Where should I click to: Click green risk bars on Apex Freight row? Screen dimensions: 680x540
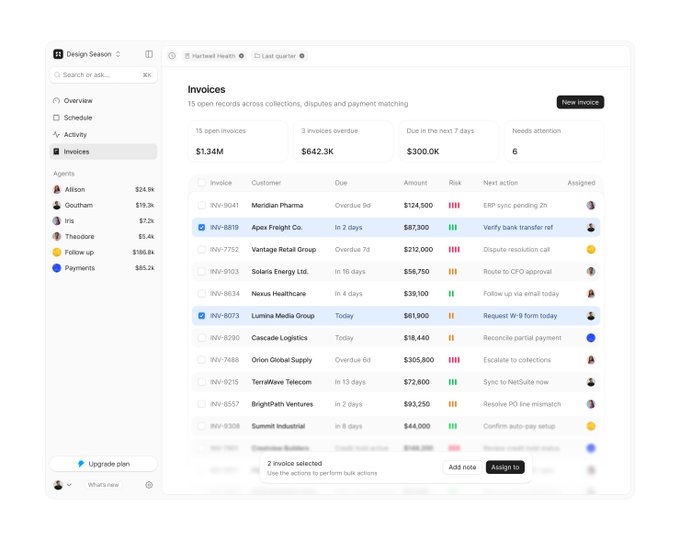pos(453,227)
